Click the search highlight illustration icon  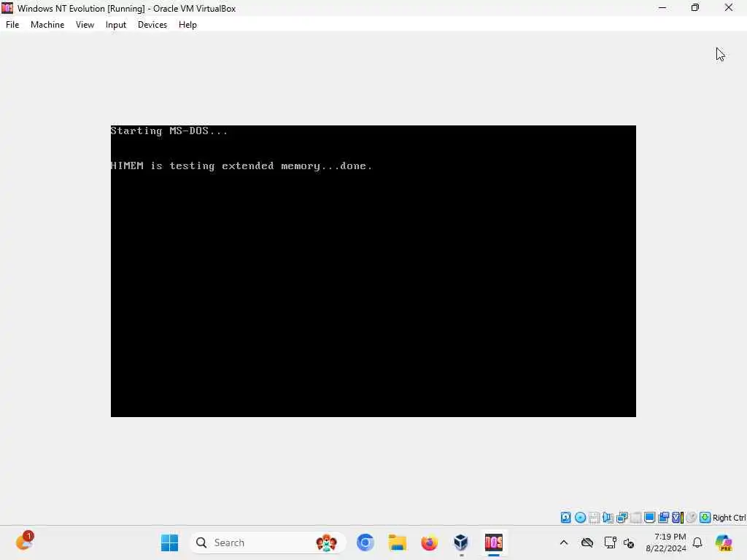pos(326,542)
